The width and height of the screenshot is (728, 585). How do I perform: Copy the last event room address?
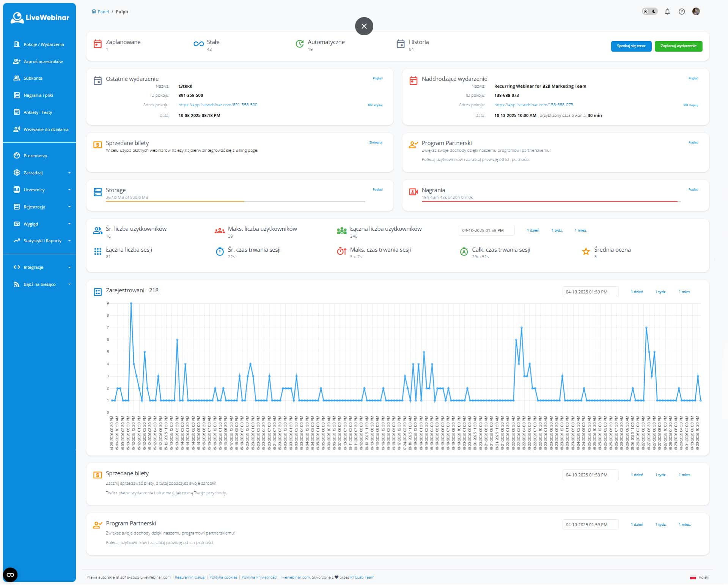pyautogui.click(x=375, y=105)
